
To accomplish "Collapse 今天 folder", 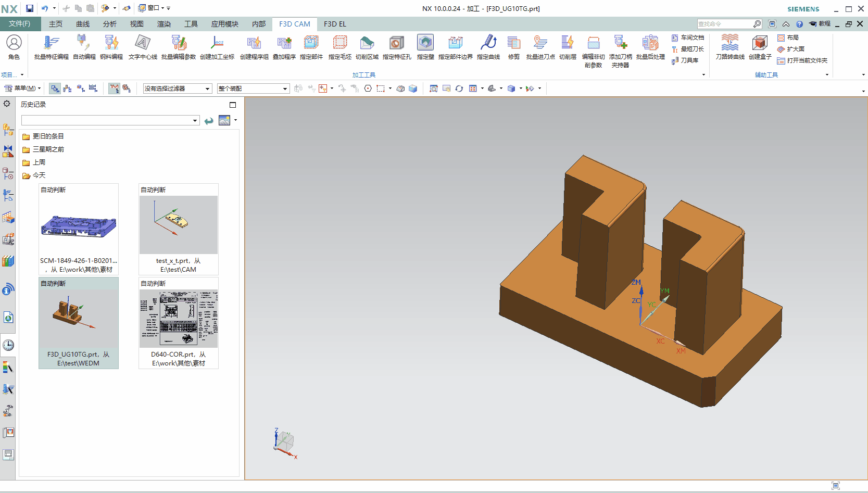I will [33, 175].
